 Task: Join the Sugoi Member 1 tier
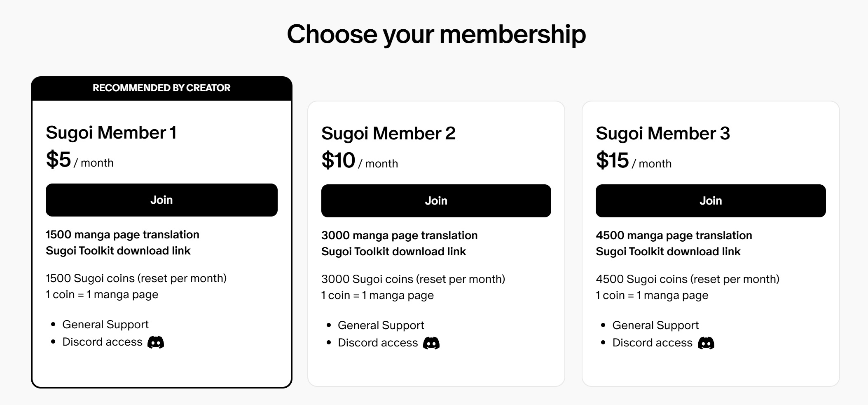161,200
